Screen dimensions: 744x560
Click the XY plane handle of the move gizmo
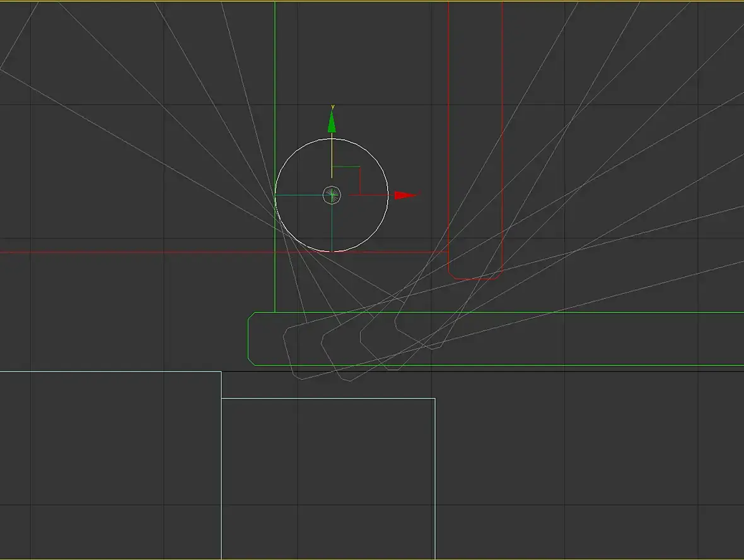click(x=346, y=180)
